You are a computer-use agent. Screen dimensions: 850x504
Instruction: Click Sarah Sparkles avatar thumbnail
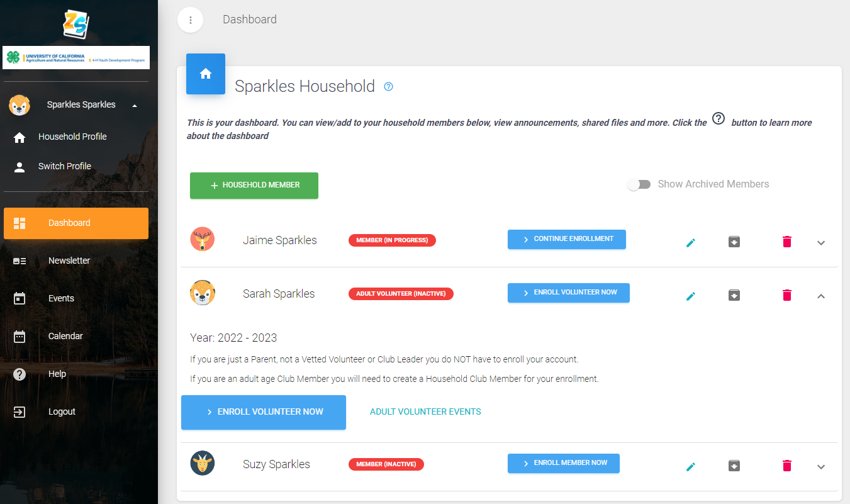(x=203, y=293)
